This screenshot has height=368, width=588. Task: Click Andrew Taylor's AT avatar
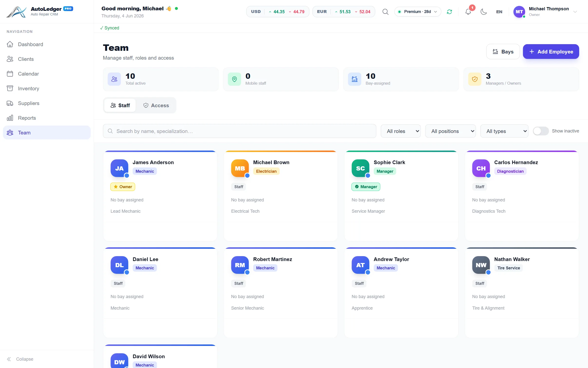[x=360, y=265]
